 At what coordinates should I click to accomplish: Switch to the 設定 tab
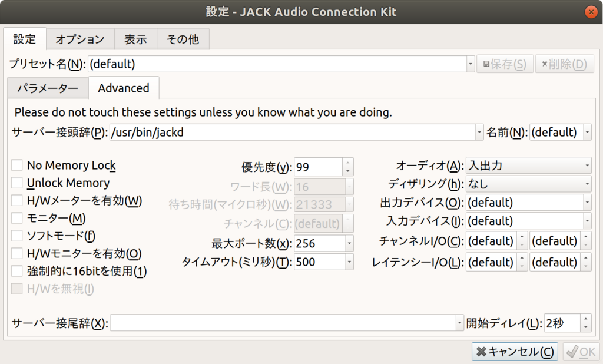[x=25, y=39]
